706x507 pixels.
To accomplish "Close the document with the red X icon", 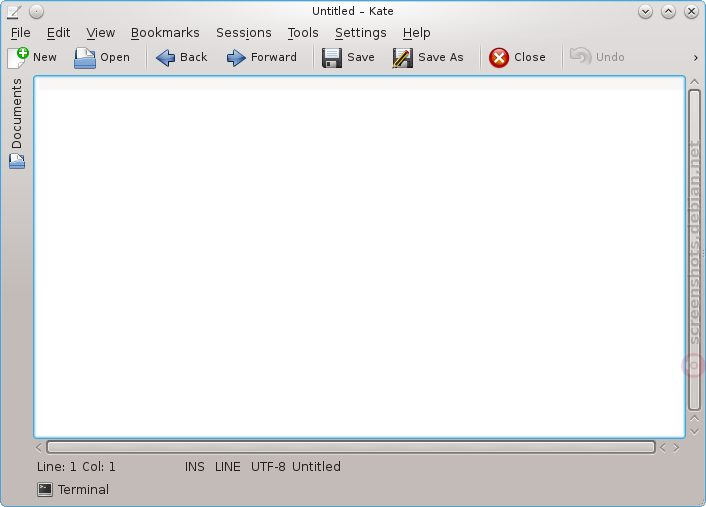I will point(499,58).
